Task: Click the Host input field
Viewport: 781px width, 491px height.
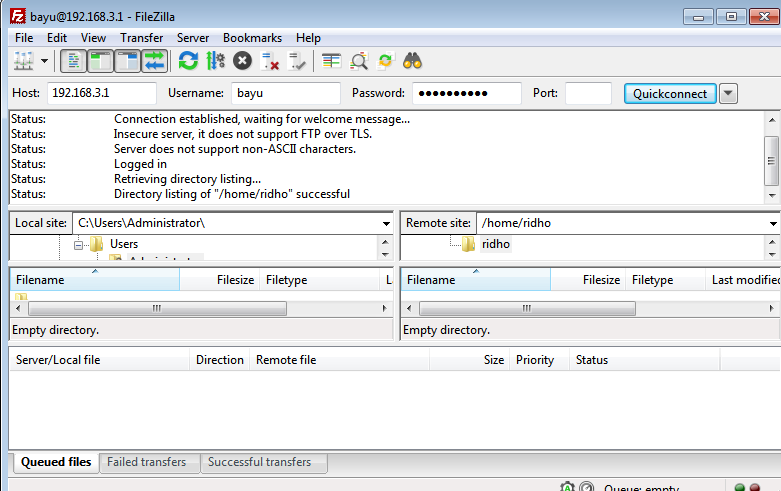Action: pyautogui.click(x=102, y=93)
